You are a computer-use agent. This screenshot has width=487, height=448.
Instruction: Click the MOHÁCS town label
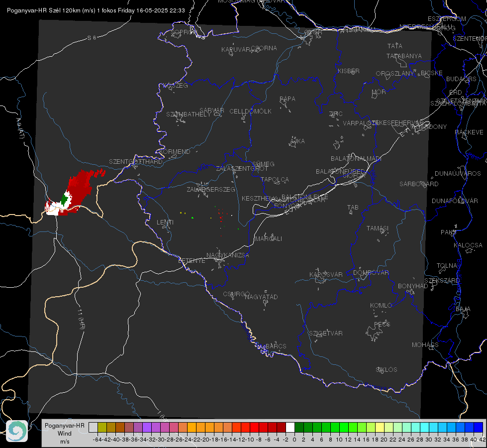coord(425,345)
